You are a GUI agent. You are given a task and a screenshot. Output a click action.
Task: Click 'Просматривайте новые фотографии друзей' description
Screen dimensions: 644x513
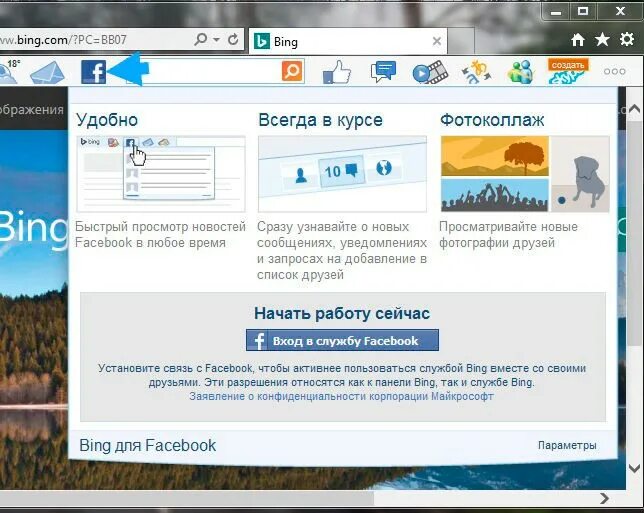click(x=508, y=235)
